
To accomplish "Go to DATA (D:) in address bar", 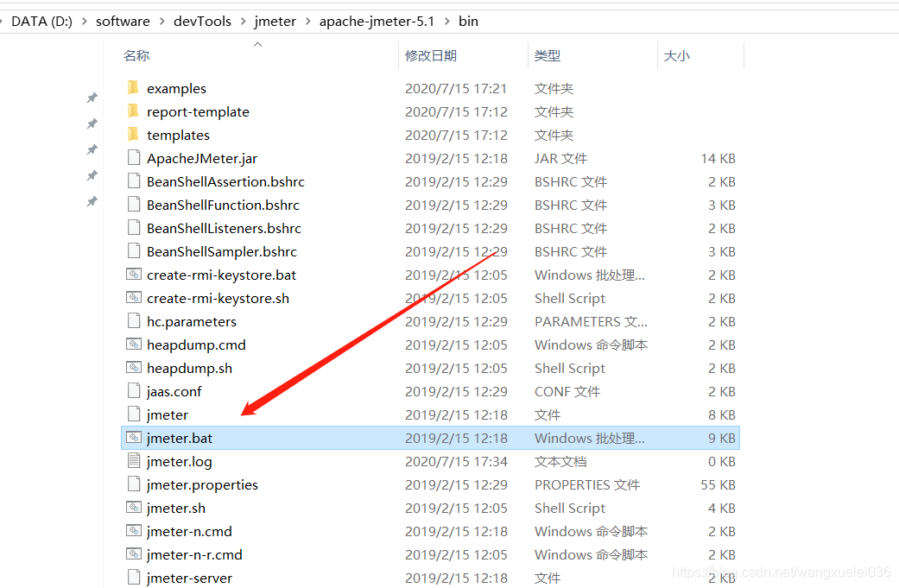I will [41, 22].
